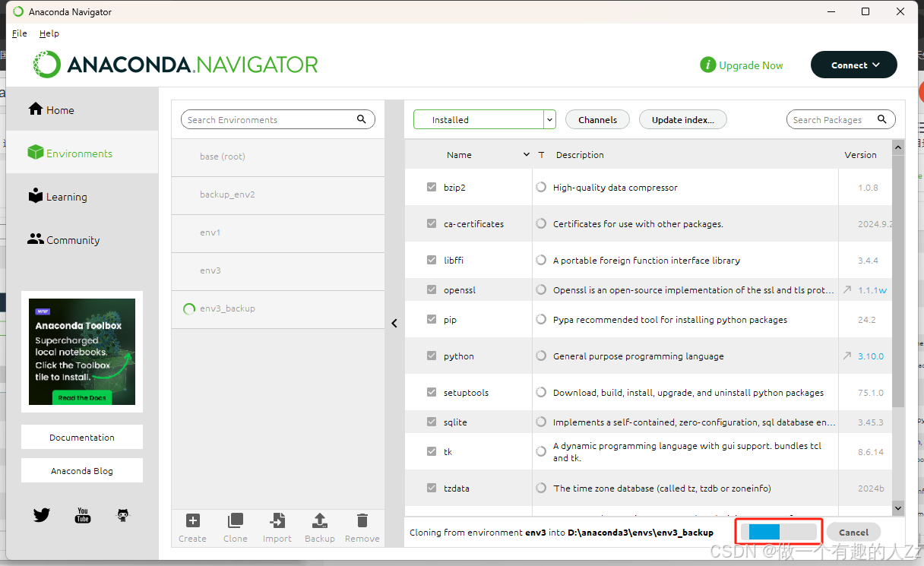Click the python version update arrow icon
The image size is (924, 566).
click(847, 356)
